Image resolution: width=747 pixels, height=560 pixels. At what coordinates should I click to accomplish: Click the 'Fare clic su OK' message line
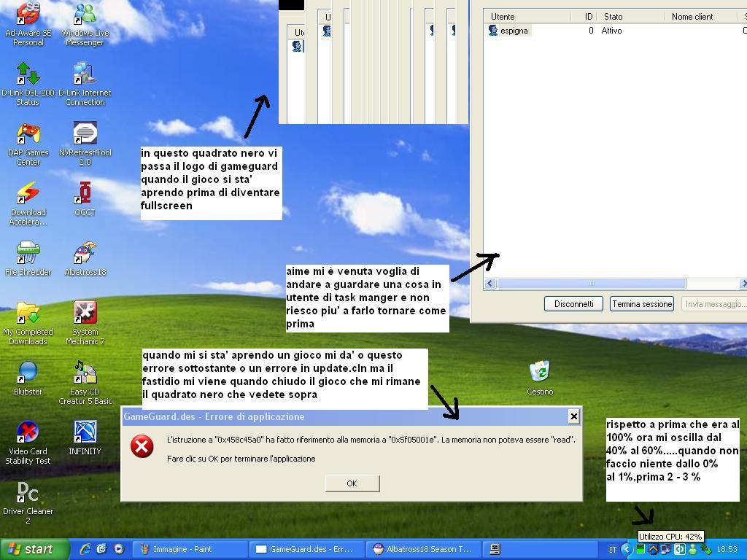241,459
